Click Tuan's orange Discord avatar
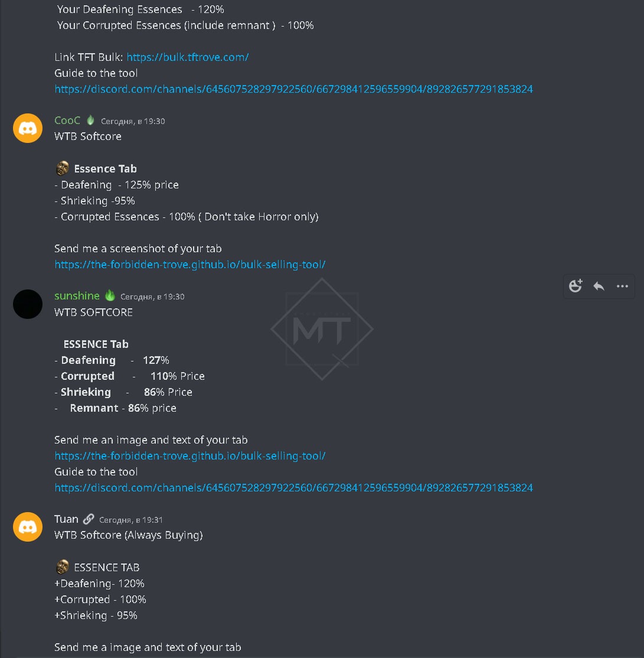The image size is (644, 658). click(x=28, y=527)
